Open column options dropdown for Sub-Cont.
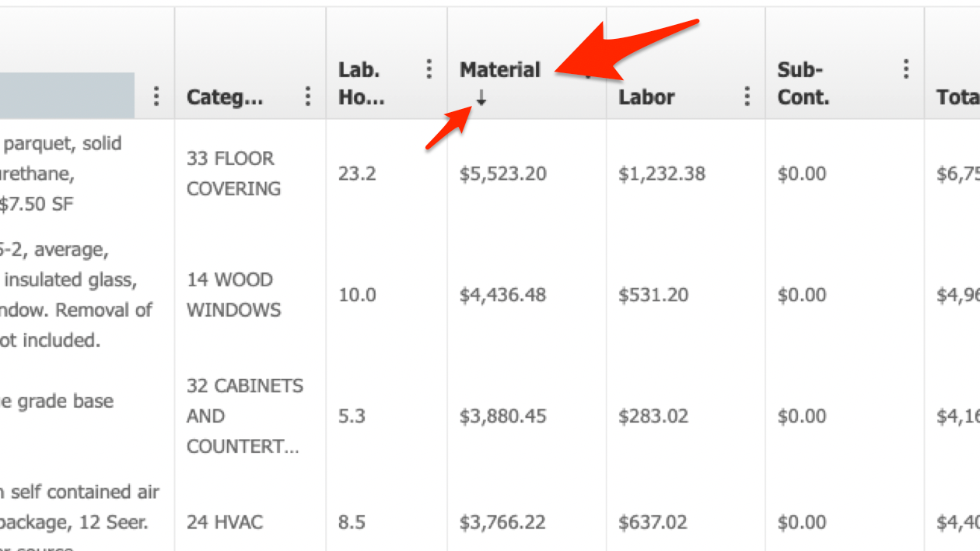Image resolution: width=980 pixels, height=551 pixels. coord(905,69)
